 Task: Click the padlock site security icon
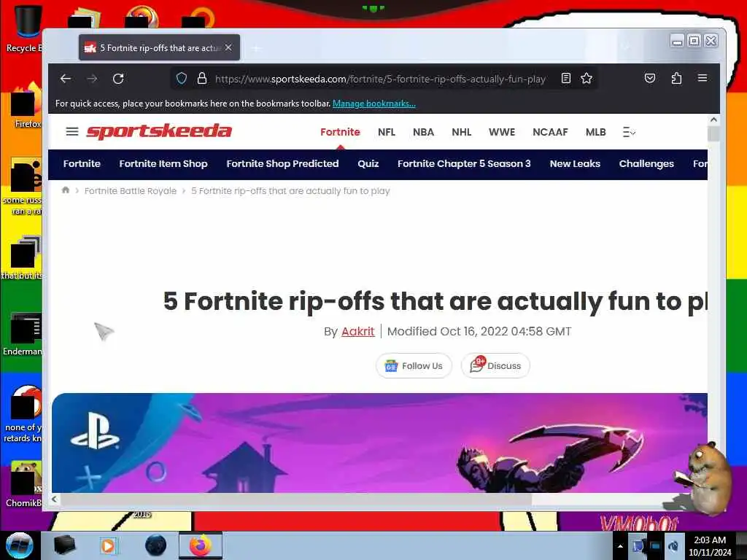point(202,79)
